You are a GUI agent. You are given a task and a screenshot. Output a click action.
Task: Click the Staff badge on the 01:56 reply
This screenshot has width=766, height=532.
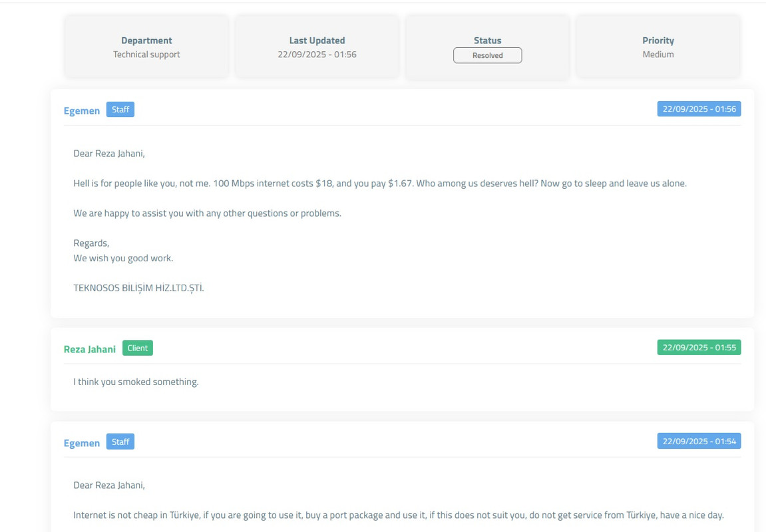coord(120,109)
